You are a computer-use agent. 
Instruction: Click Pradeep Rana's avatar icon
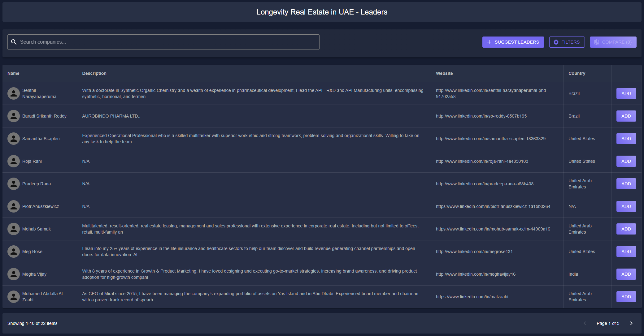tap(14, 184)
